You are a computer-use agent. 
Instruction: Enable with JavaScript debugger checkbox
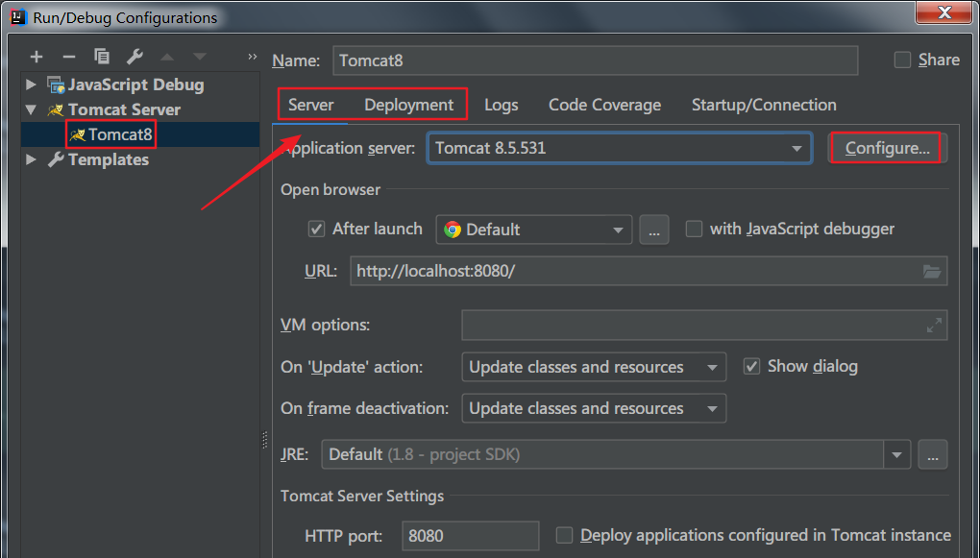694,229
